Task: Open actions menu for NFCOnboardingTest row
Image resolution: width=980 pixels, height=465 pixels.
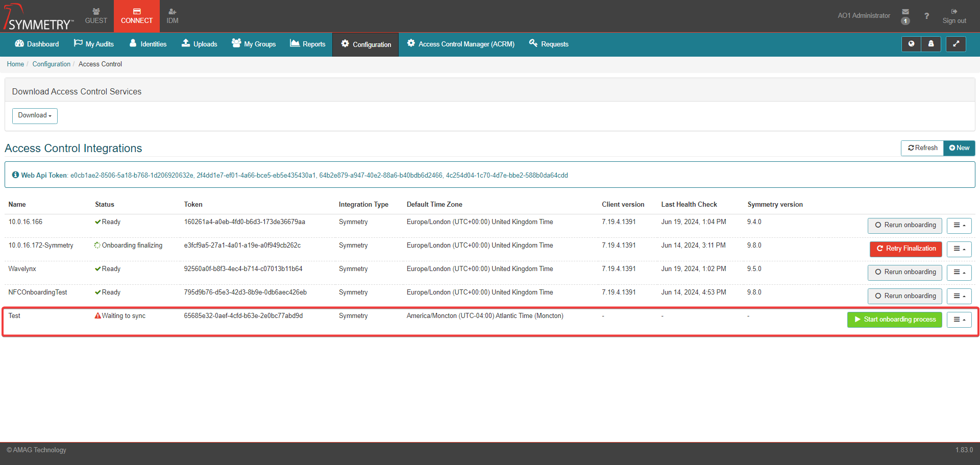Action: [x=959, y=296]
